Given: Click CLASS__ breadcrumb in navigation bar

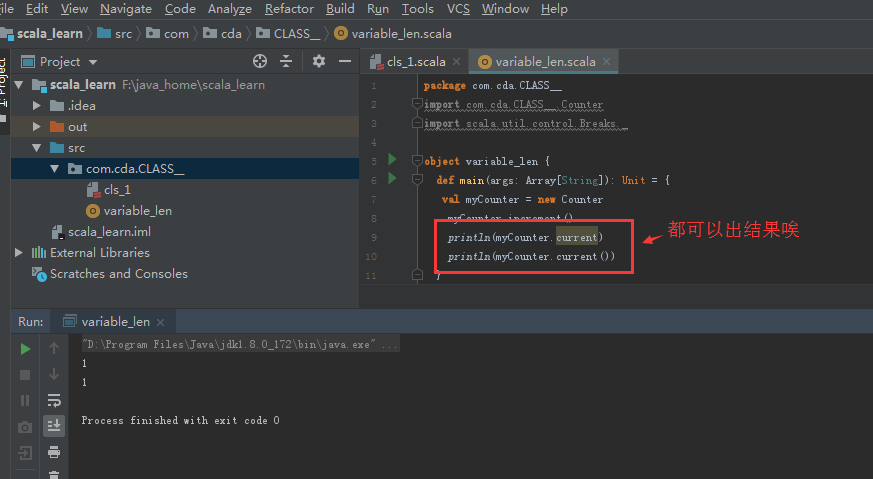Looking at the screenshot, I should coord(288,34).
